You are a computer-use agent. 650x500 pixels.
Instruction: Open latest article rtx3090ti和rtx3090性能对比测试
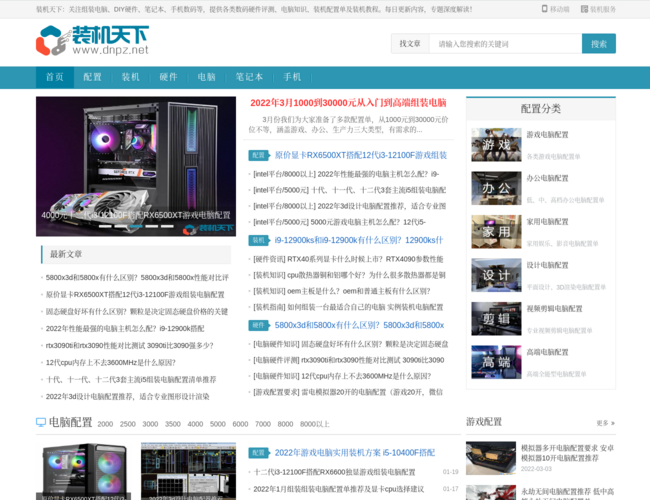point(129,346)
